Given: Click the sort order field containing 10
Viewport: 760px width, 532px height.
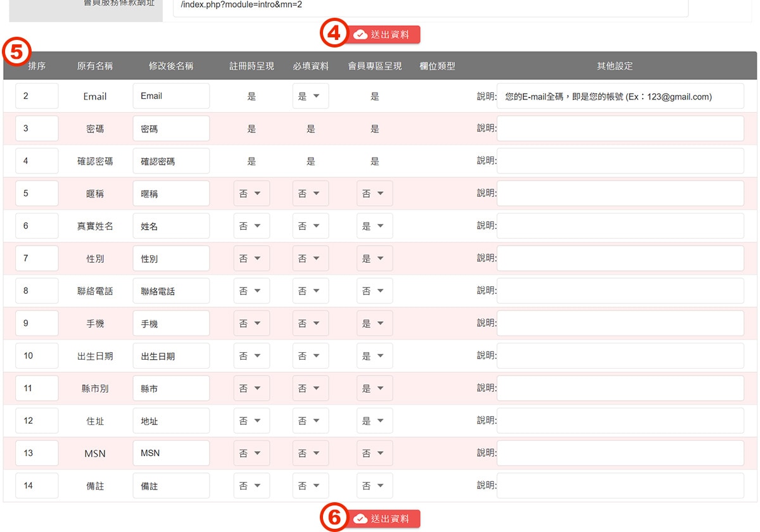Looking at the screenshot, I should coord(37,356).
